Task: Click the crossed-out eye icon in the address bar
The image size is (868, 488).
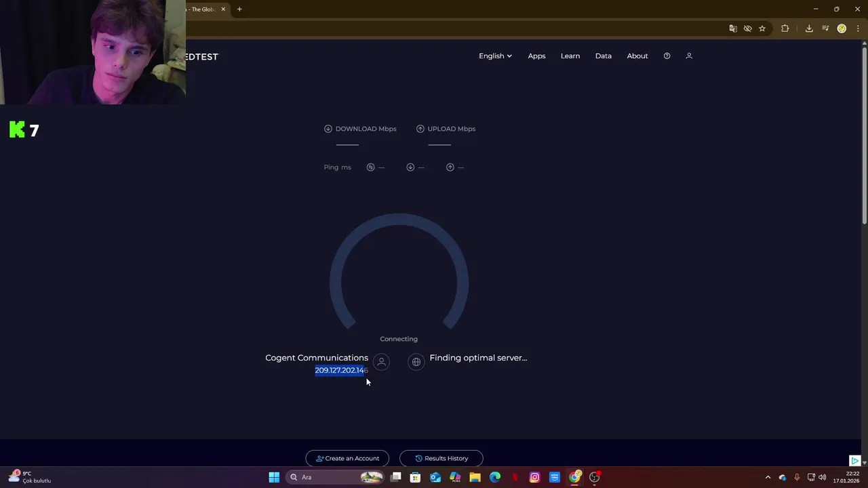Action: [747, 28]
